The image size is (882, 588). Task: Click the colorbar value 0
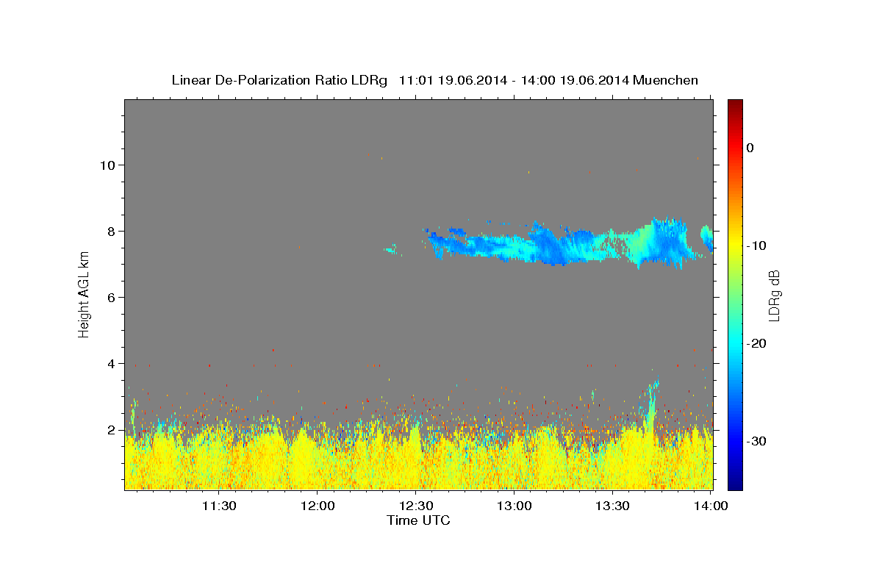pos(750,148)
